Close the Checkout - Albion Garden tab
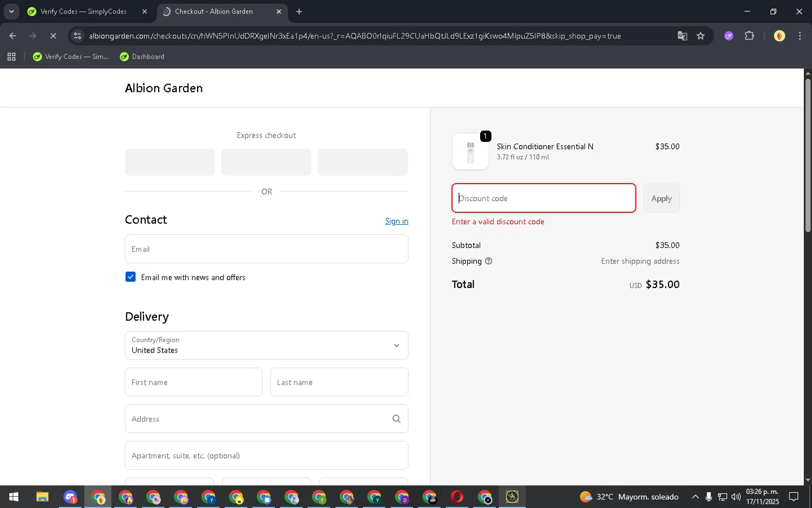Screen dimensions: 812x508 coord(279,11)
